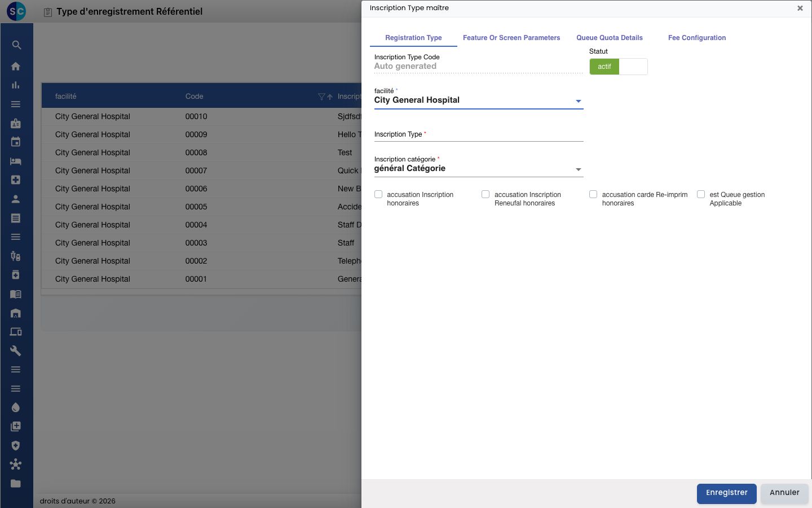Viewport: 812px width, 508px height.
Task: Sort using the arrow in Code column header
Action: (x=330, y=97)
